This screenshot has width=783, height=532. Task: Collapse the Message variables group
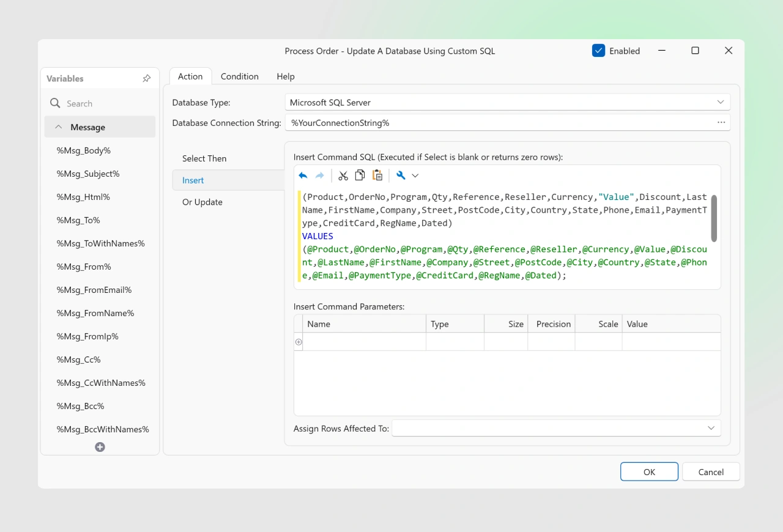[x=59, y=127]
